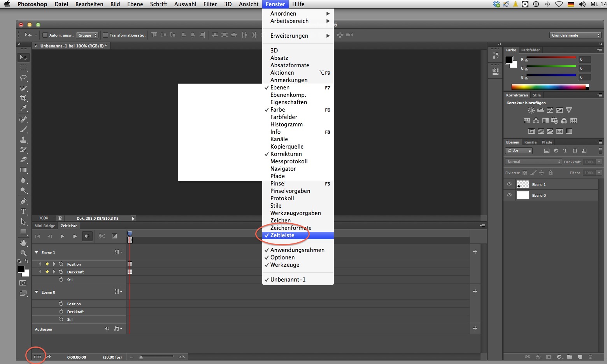This screenshot has width=607, height=364.
Task: Add audio to Audiospur plus button
Action: [x=475, y=329]
